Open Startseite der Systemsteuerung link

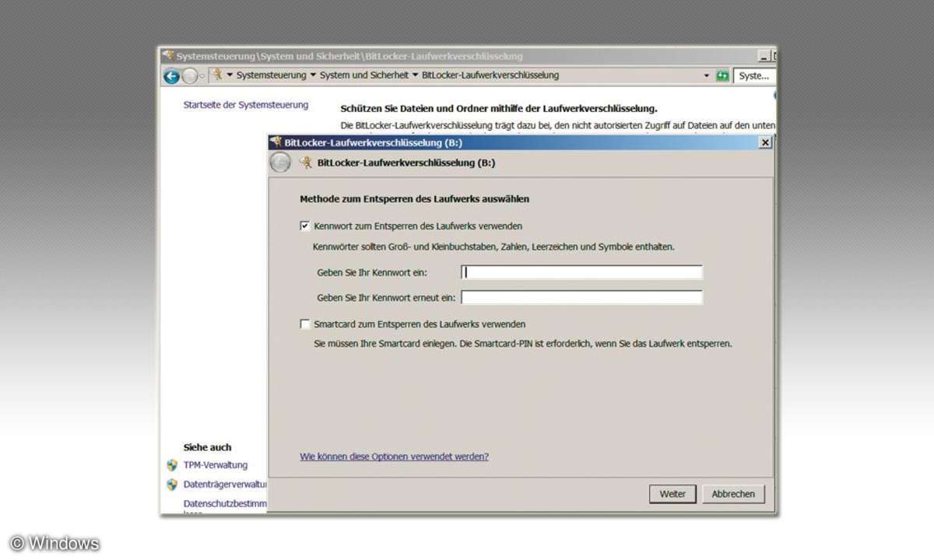(246, 105)
